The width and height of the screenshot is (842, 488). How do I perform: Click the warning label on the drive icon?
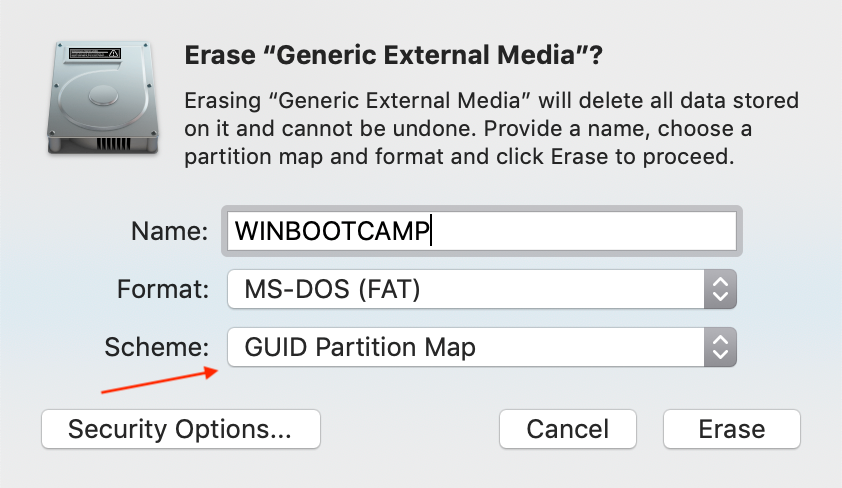95,53
